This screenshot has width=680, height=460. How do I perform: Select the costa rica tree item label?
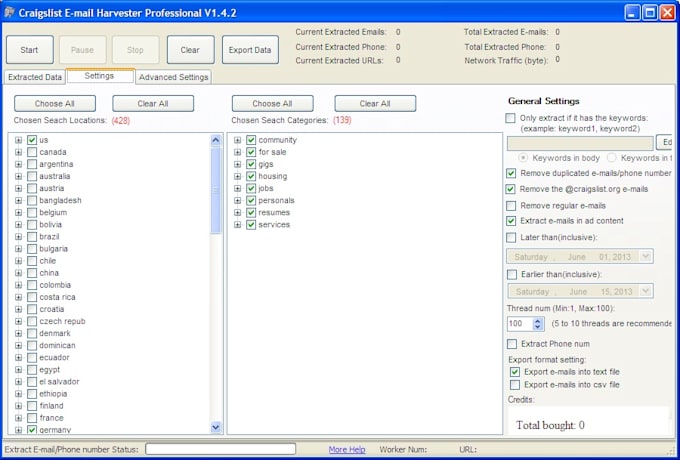(x=57, y=297)
